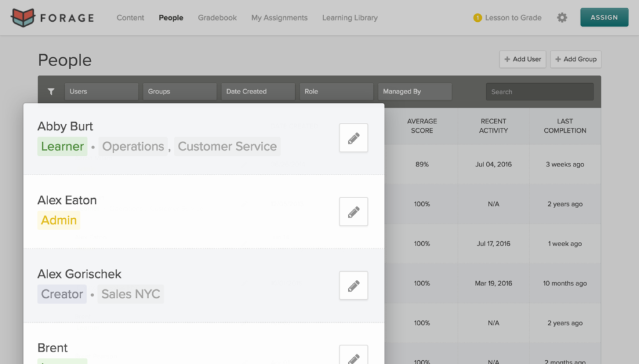Edit Alex Eaton with the pencil icon

(353, 212)
